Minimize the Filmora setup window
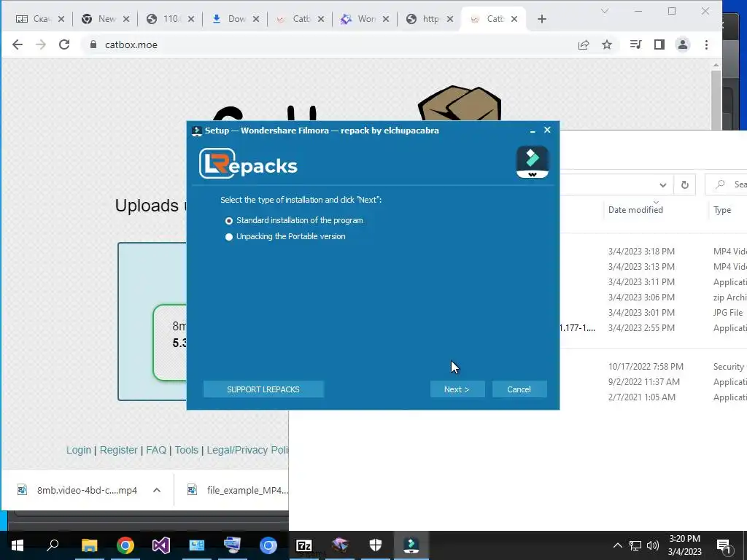Screen dimensions: 747x560 pos(533,131)
